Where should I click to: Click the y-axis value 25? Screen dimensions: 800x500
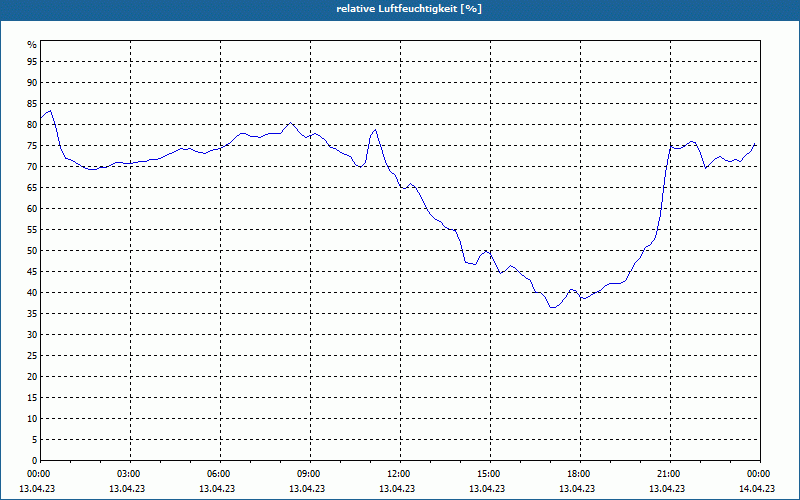coord(32,356)
